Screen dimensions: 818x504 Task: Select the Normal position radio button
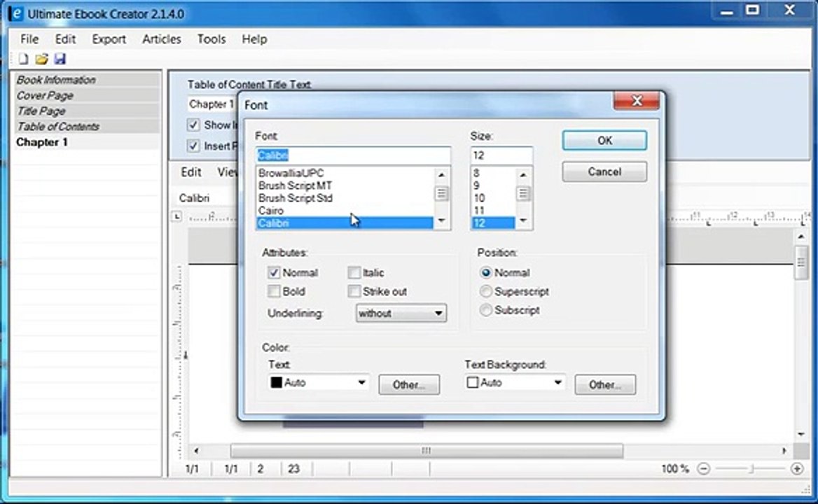(486, 272)
